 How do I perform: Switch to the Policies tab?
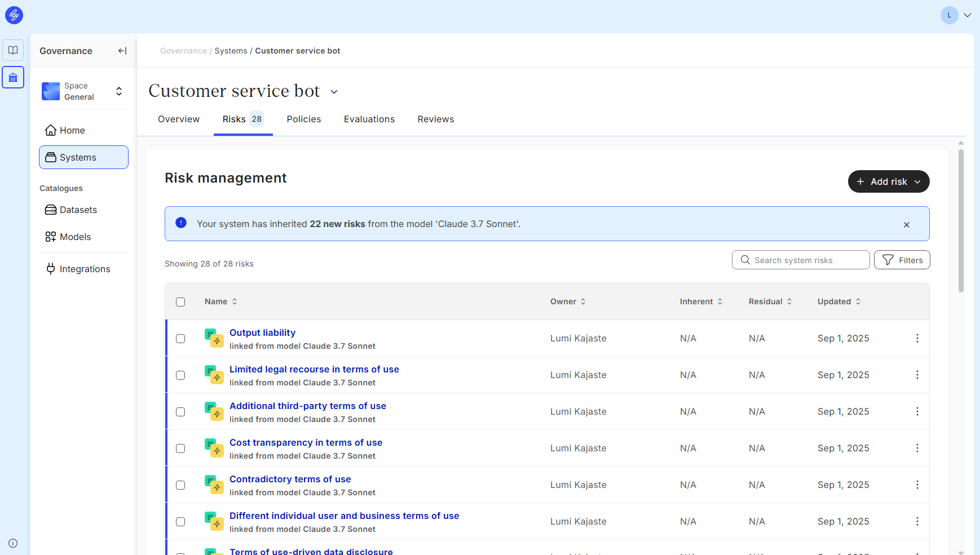(303, 119)
